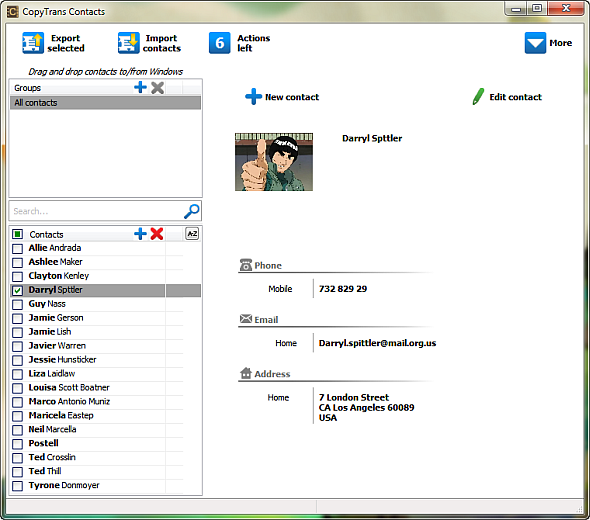
Task: Click the Contacts header label
Action: pyautogui.click(x=46, y=234)
